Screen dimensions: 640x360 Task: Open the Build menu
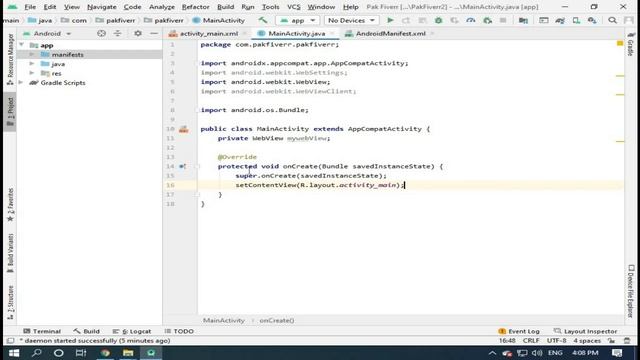[225, 7]
